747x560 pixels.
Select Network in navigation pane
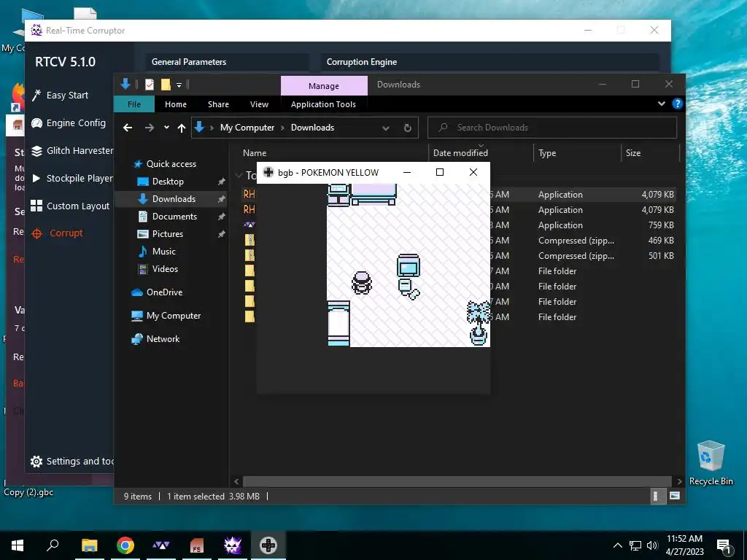(x=163, y=339)
